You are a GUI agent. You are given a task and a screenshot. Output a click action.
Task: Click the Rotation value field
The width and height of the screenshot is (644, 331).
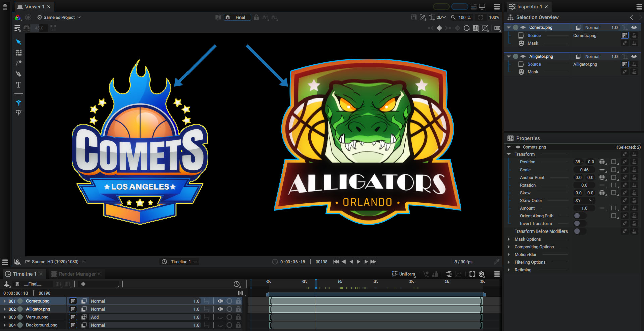584,185
